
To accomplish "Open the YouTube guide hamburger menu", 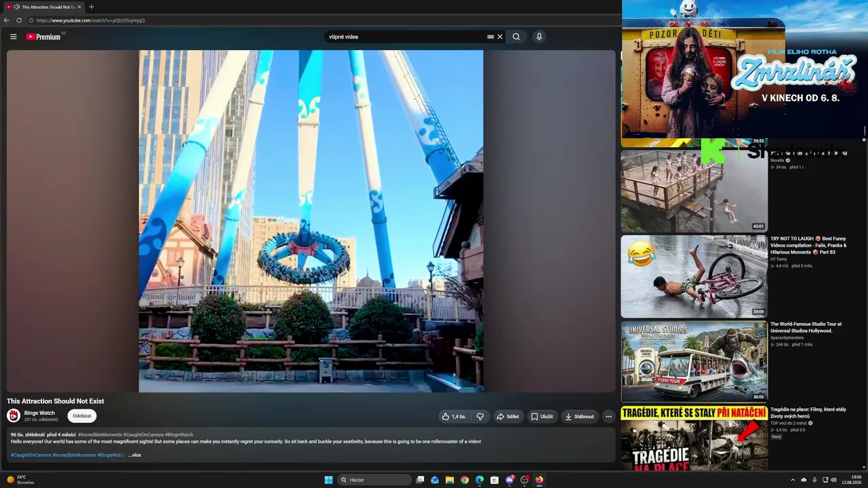I will pyautogui.click(x=13, y=37).
